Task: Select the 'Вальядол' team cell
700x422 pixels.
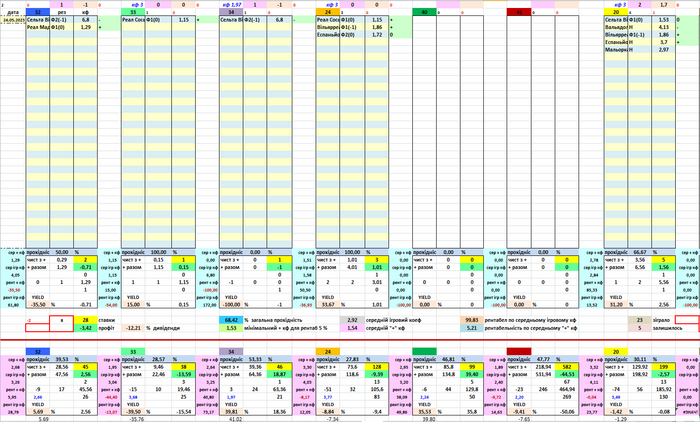Action: pyautogui.click(x=616, y=27)
